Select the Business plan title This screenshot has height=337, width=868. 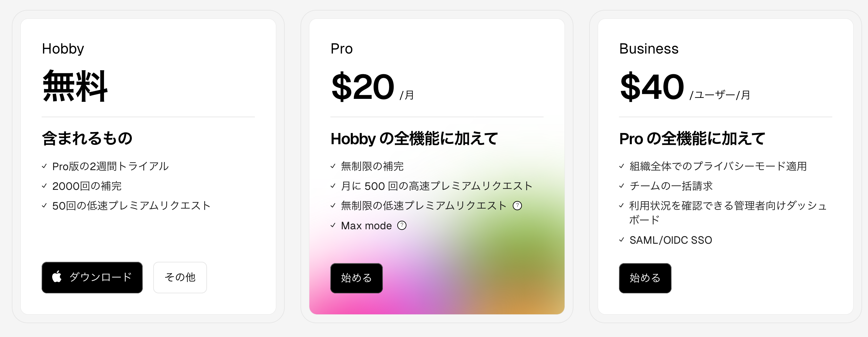(649, 49)
